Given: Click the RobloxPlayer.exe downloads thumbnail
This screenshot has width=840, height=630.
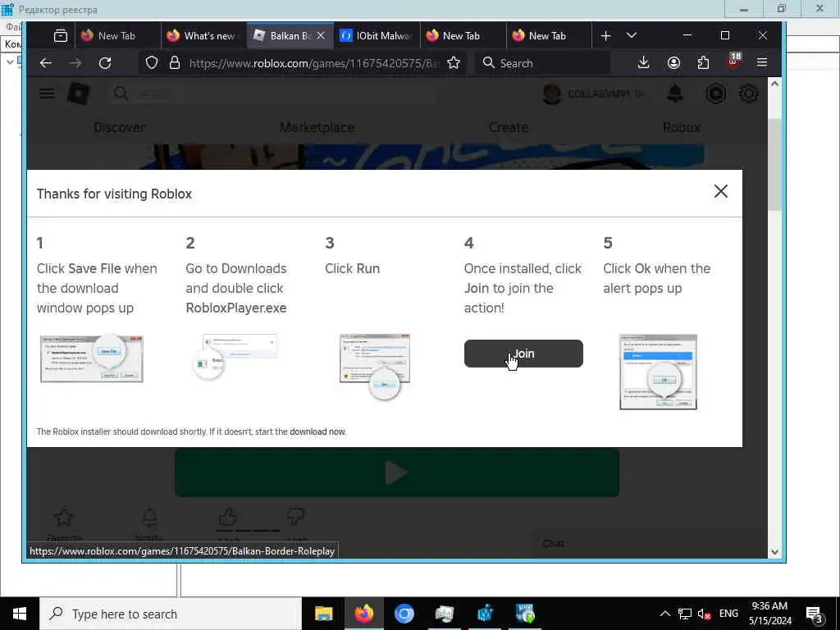Looking at the screenshot, I should (x=235, y=356).
